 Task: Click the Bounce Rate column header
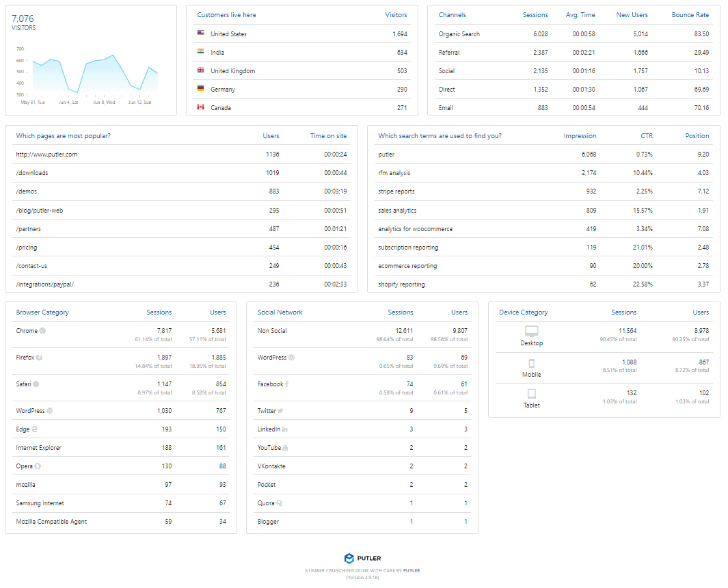click(690, 15)
